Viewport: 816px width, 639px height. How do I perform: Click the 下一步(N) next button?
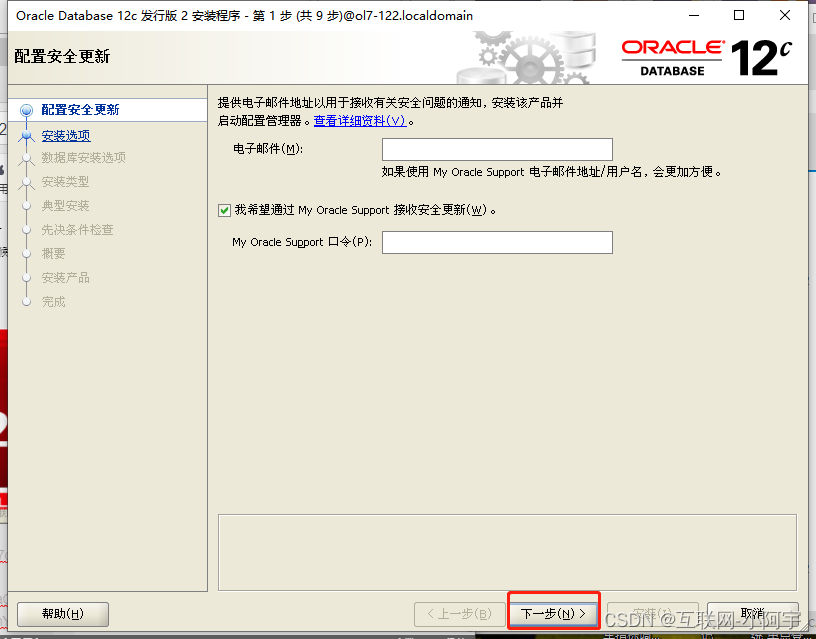[x=553, y=614]
